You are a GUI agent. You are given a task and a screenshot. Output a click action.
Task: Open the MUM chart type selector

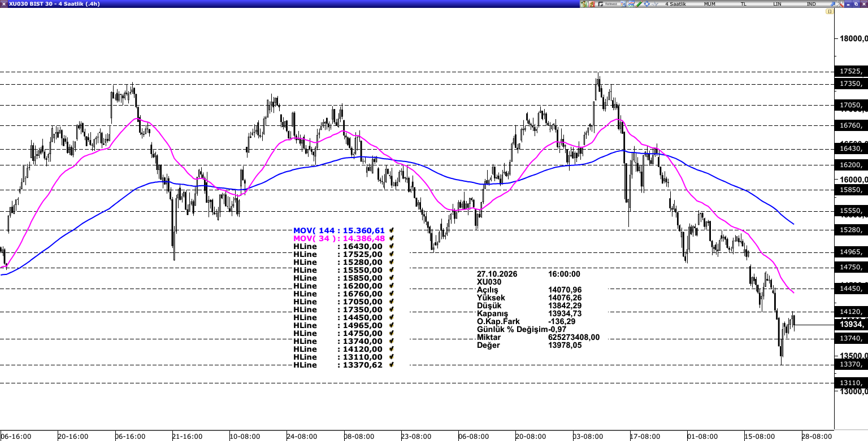click(710, 4)
